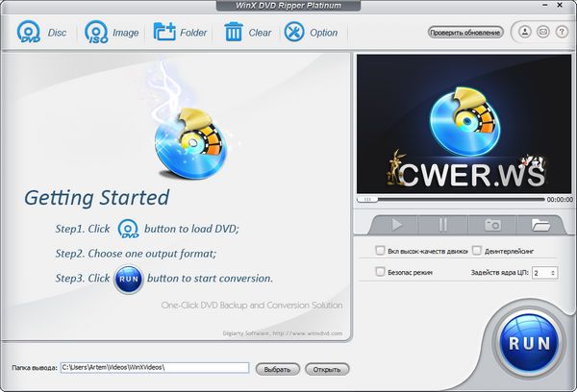Click the user account icon
This screenshot has width=577, height=392.
(524, 33)
